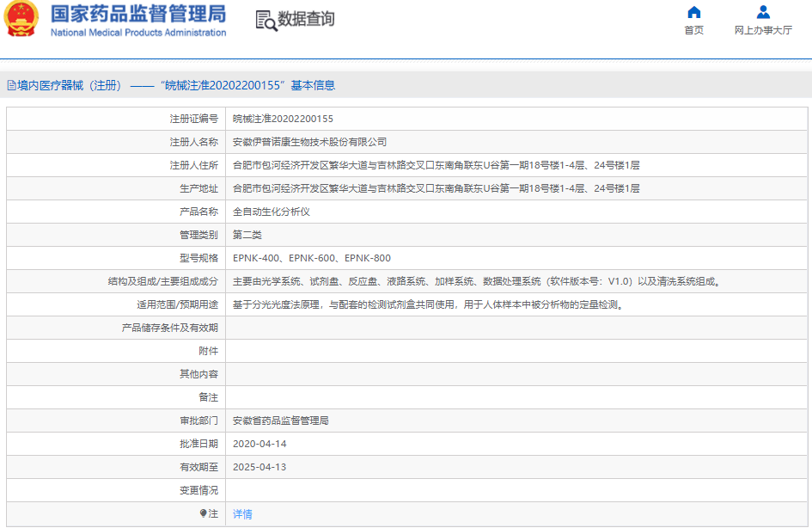Go to 首页 text link

pos(693,30)
